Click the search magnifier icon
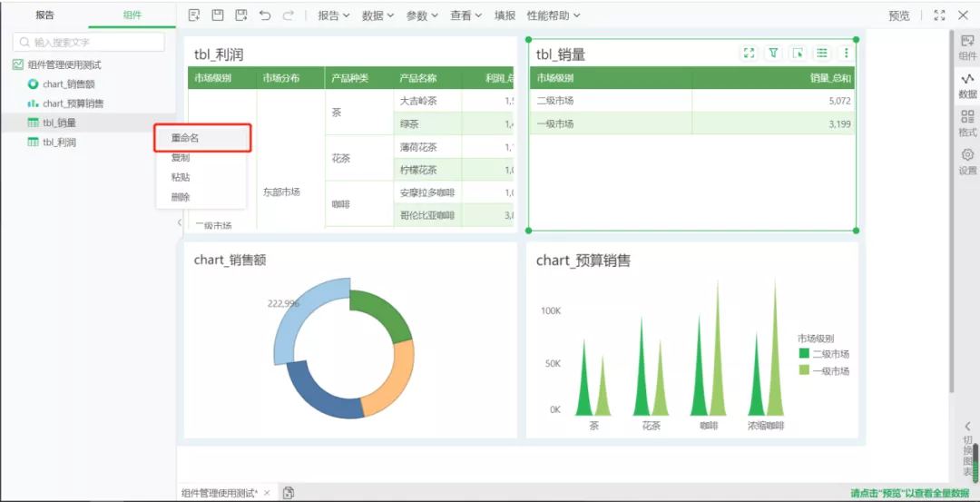980x502 pixels. (25, 43)
